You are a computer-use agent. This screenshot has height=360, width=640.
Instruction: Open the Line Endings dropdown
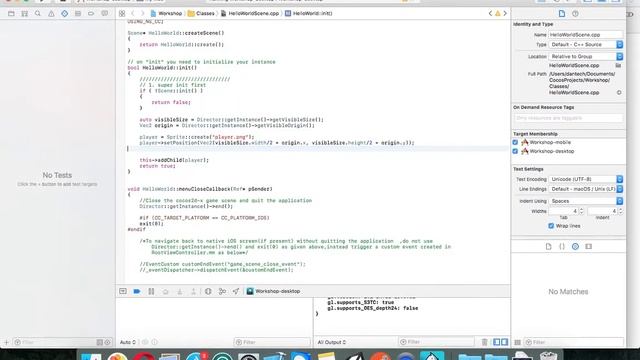coord(586,189)
